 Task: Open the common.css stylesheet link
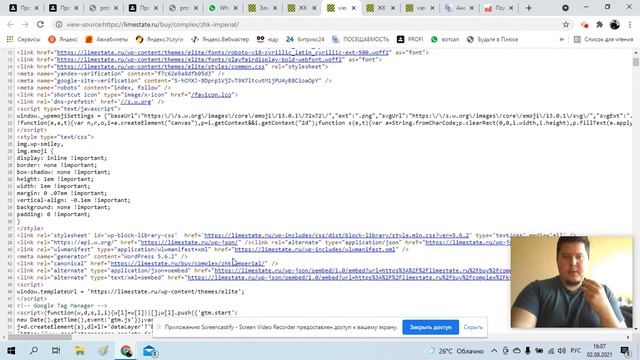161,67
